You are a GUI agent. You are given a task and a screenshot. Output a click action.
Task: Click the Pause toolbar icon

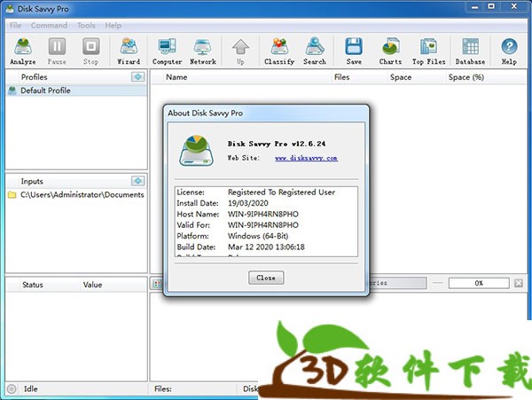click(x=57, y=51)
